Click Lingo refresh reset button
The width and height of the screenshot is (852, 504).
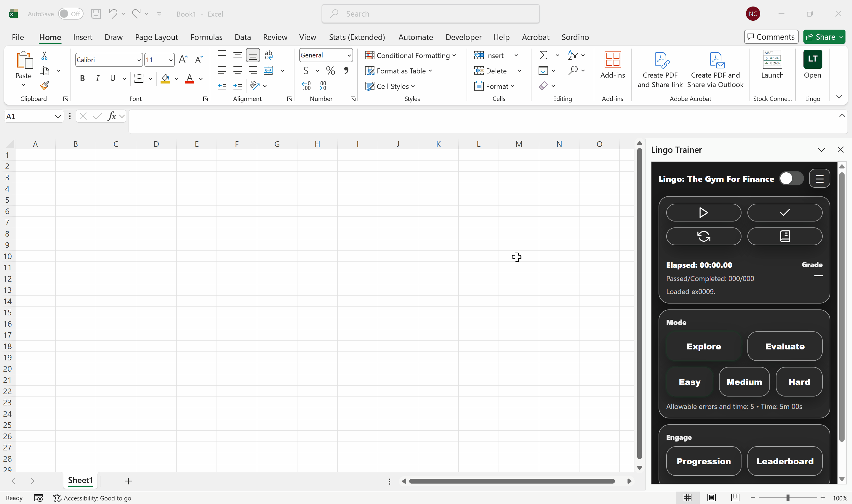point(704,236)
